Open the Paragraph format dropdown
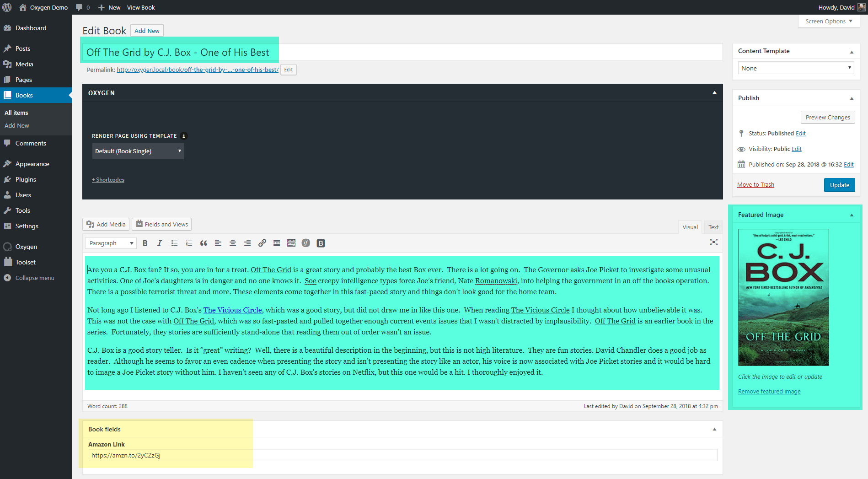The image size is (868, 479). [x=111, y=243]
